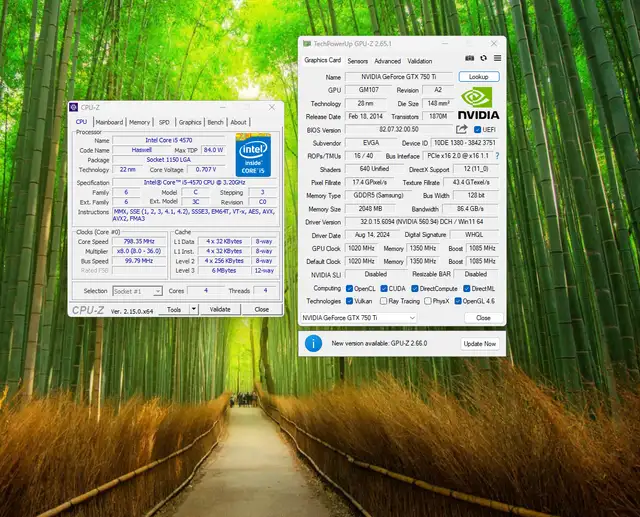Click the GPU-Z title bar app icon

pos(307,43)
